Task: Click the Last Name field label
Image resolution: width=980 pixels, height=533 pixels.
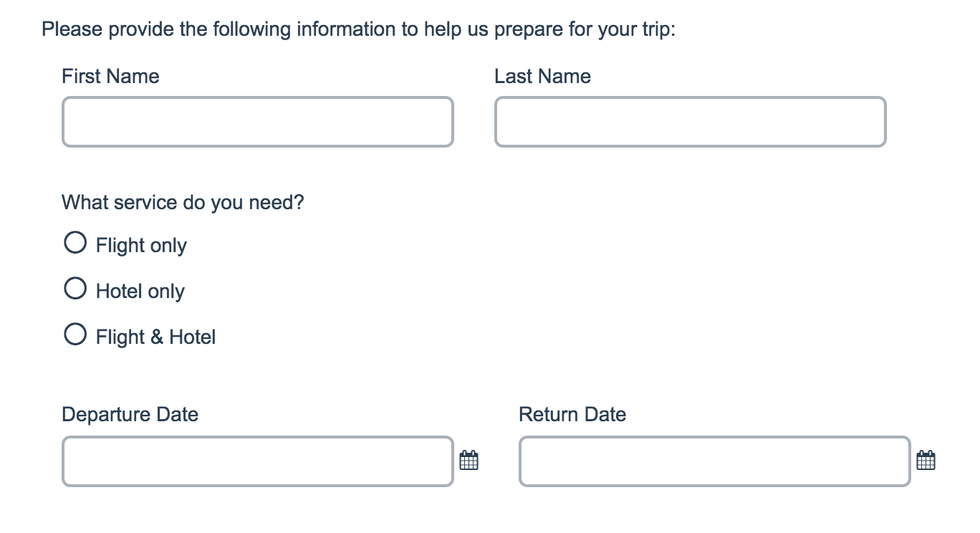Action: [542, 77]
